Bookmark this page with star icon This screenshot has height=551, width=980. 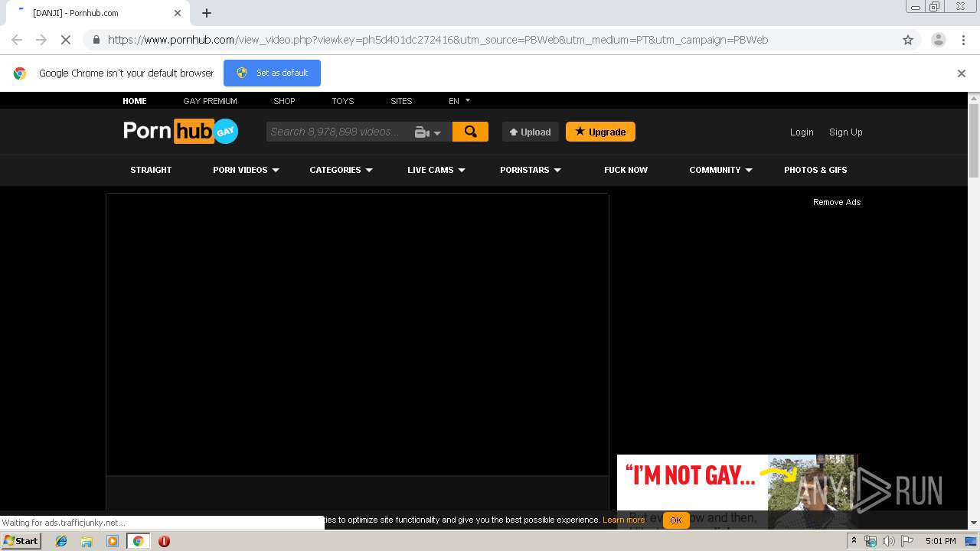pos(908,40)
